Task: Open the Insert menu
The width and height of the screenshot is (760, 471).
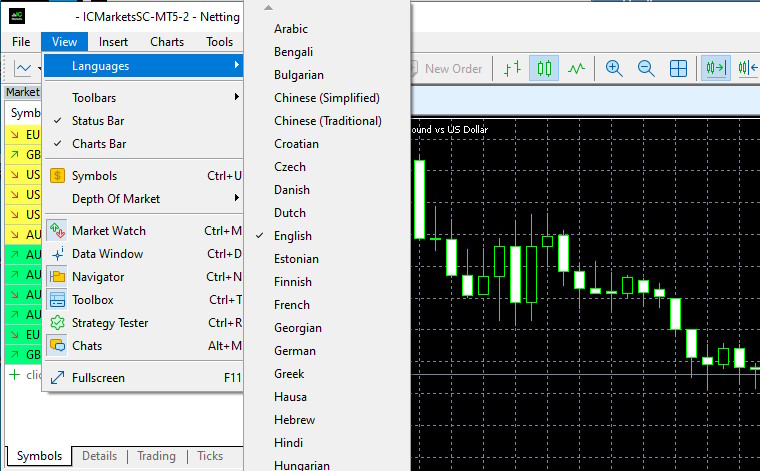Action: pos(113,42)
